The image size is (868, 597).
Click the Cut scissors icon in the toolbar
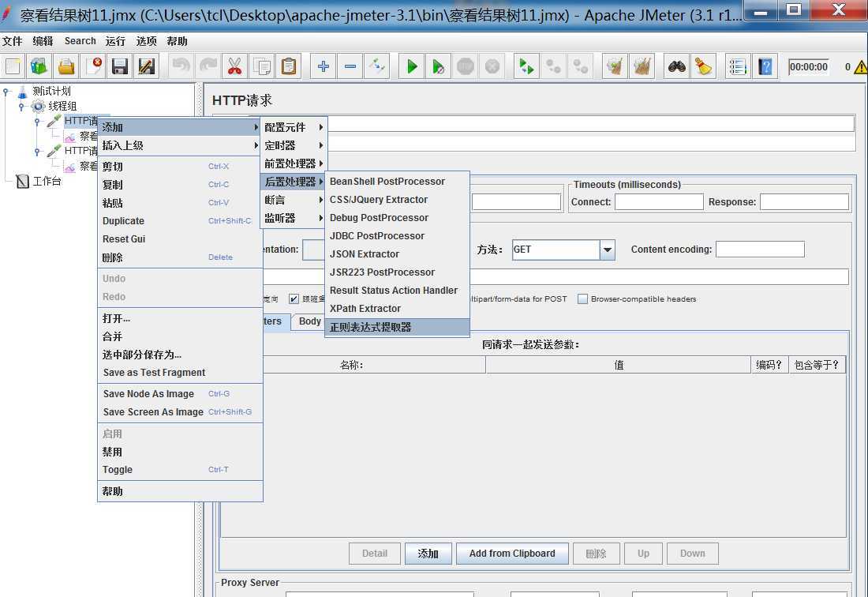234,67
